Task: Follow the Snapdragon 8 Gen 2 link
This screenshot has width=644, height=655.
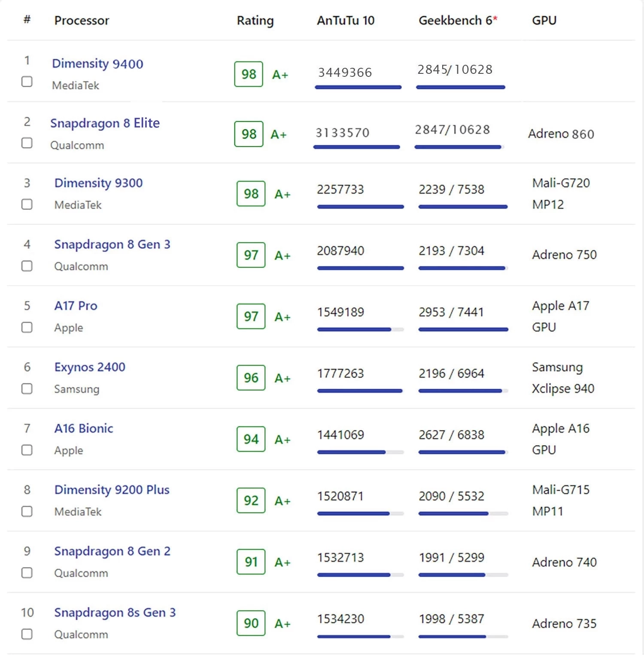Action: click(x=112, y=552)
